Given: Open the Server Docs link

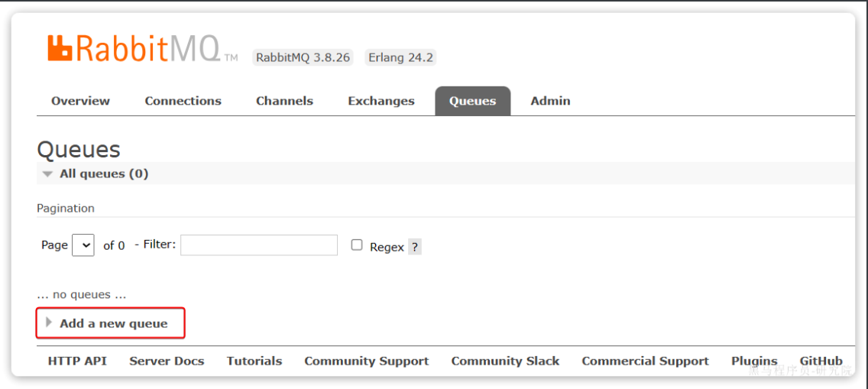Looking at the screenshot, I should [167, 361].
